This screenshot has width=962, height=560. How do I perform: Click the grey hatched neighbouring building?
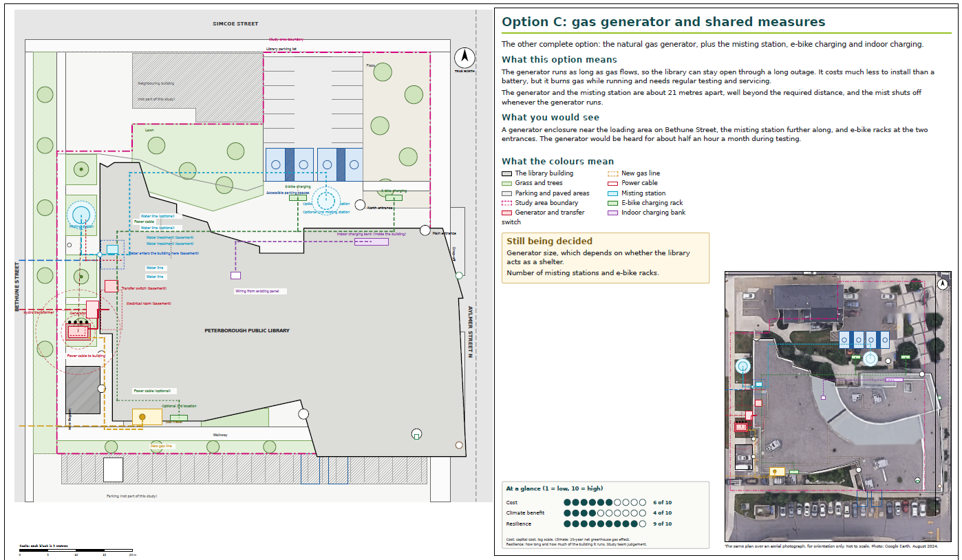(x=199, y=87)
